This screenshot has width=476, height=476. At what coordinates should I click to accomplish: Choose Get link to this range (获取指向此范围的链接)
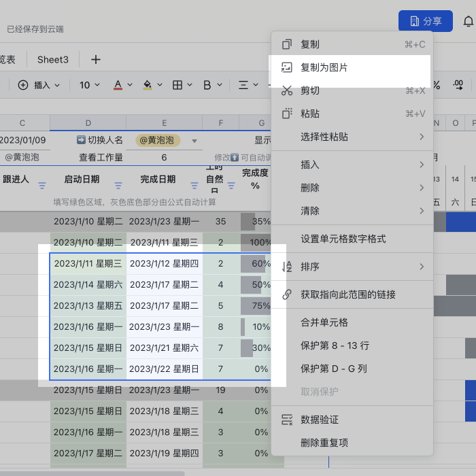click(352, 294)
